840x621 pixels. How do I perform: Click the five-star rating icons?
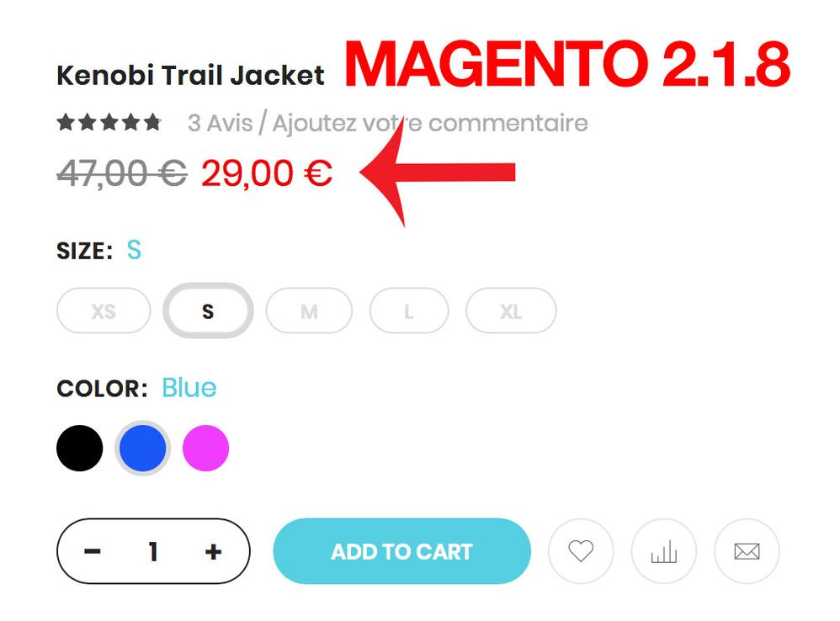point(109,122)
